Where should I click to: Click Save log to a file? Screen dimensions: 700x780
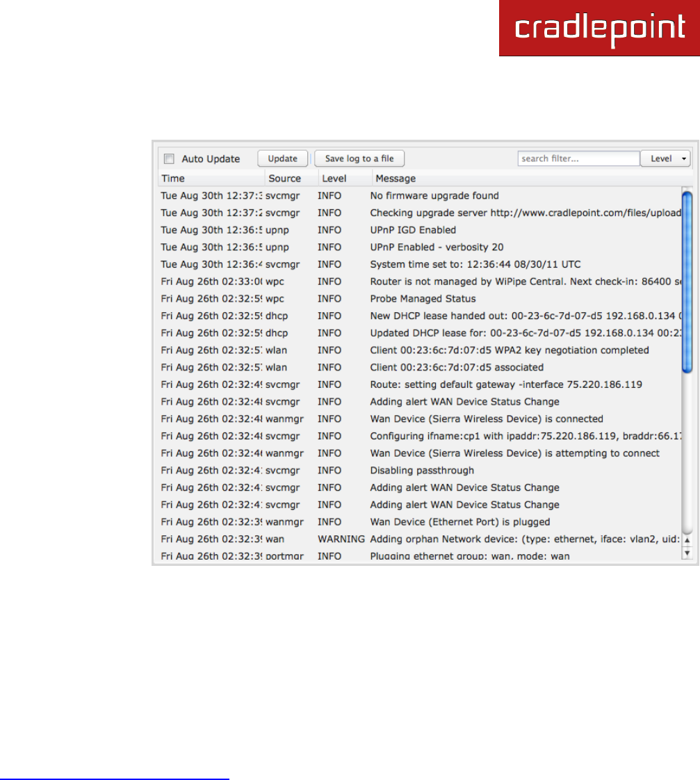point(359,159)
